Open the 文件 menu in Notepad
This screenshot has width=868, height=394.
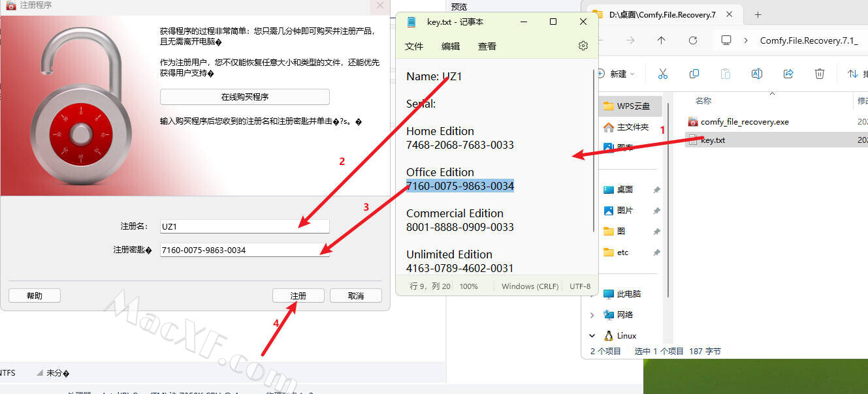pos(414,46)
